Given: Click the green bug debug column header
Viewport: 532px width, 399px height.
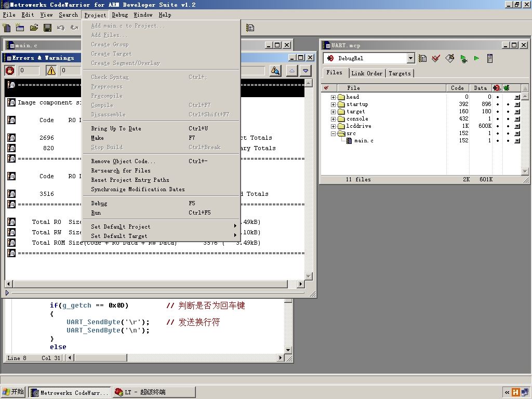Looking at the screenshot, I should point(506,88).
